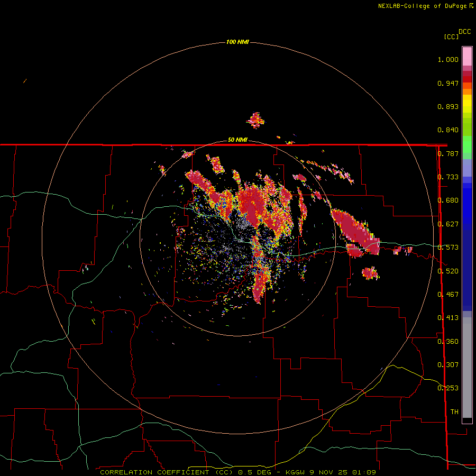Click the 0.413 value on the scale
The height and width of the screenshot is (476, 476).
[448, 318]
